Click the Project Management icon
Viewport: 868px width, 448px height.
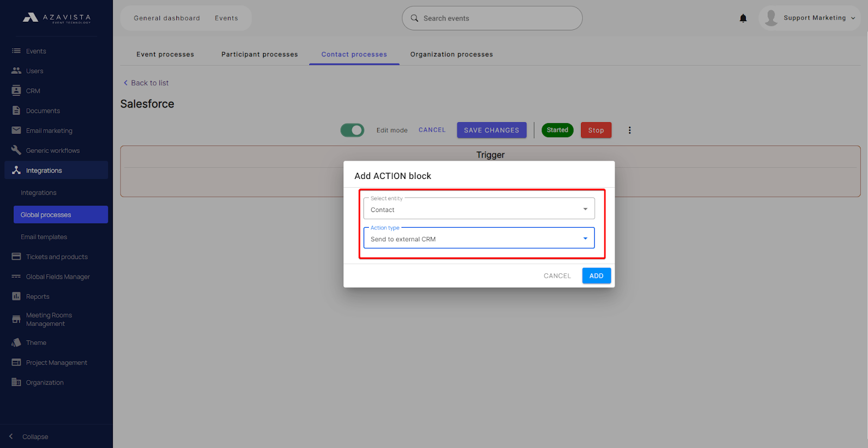(x=16, y=362)
